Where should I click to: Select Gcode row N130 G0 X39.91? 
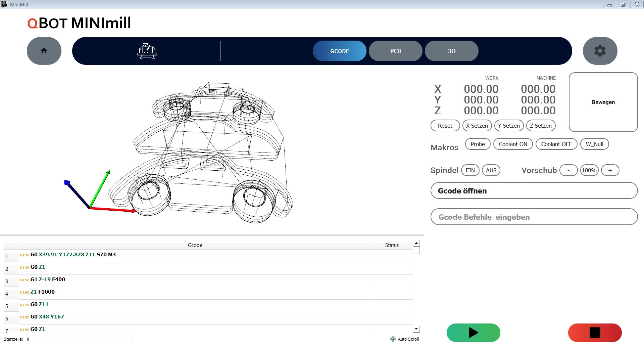click(195, 256)
